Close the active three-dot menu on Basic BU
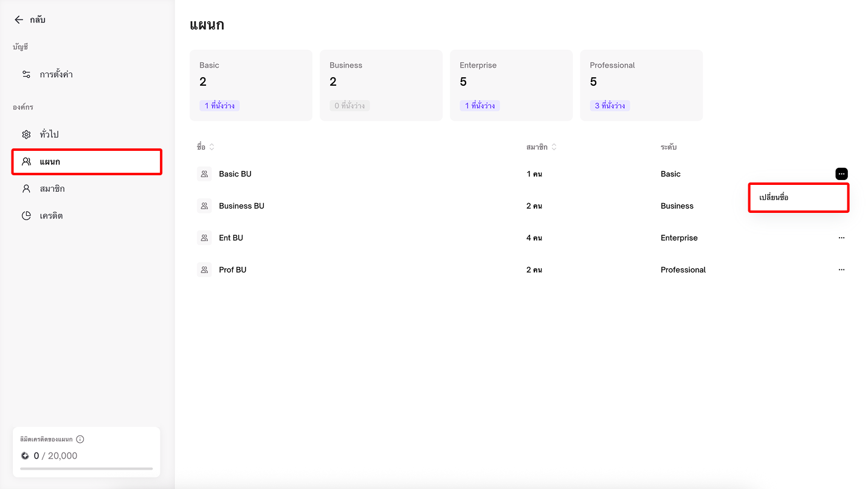This screenshot has width=868, height=489. 841,174
